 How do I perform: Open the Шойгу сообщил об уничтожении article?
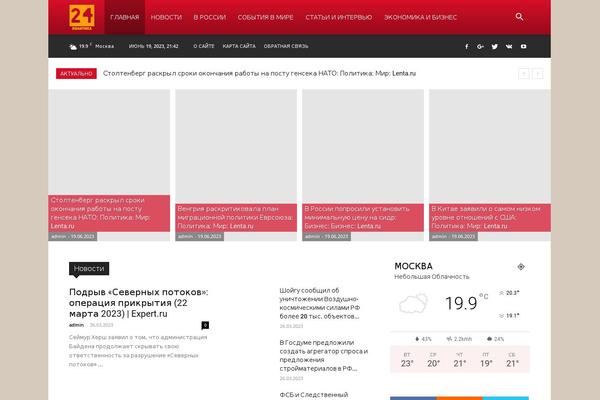click(x=320, y=303)
